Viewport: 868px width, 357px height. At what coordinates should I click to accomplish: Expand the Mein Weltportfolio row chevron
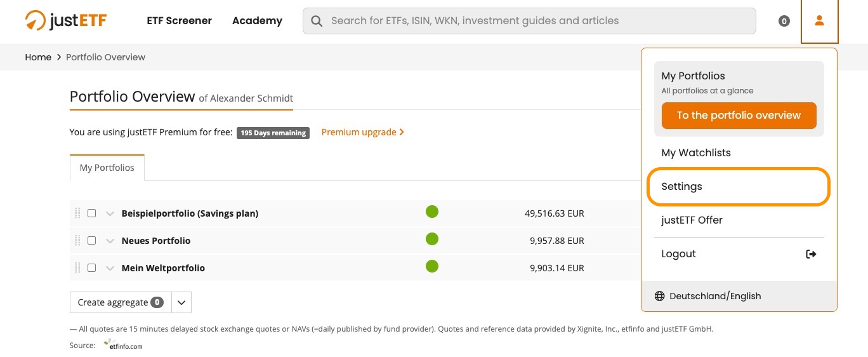click(110, 268)
